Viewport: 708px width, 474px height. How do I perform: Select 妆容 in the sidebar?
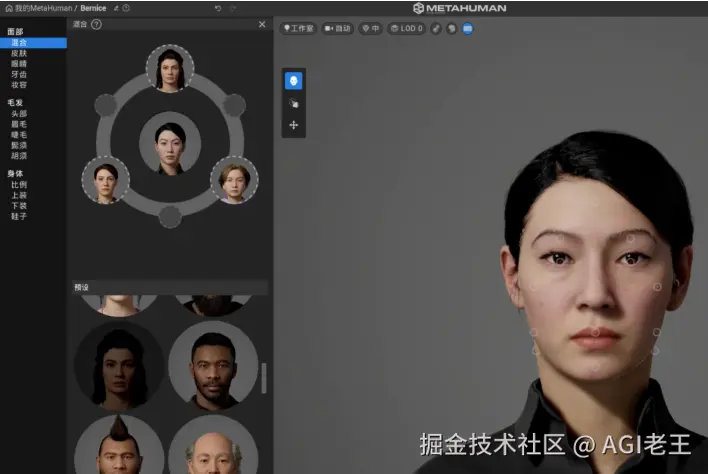click(x=19, y=85)
